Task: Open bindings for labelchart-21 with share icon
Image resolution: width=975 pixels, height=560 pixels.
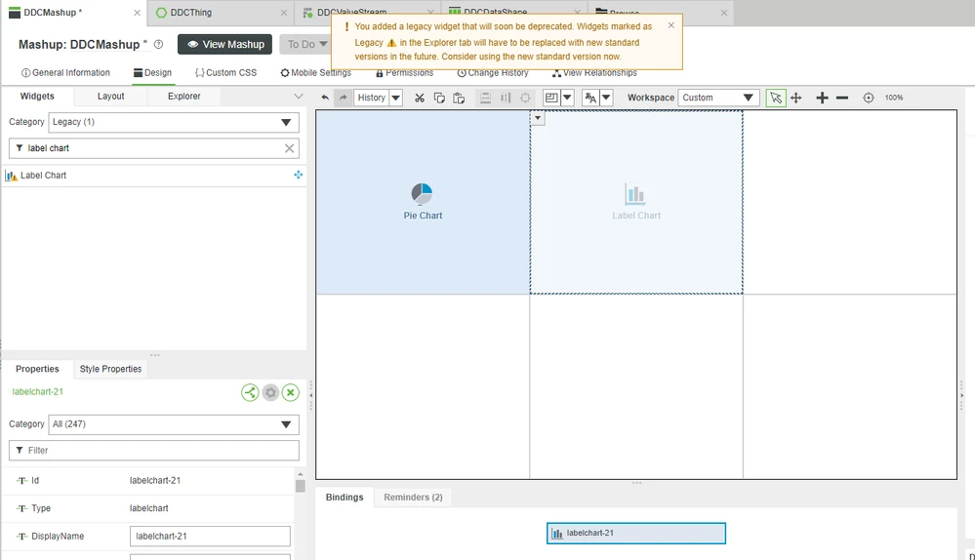Action: (250, 393)
